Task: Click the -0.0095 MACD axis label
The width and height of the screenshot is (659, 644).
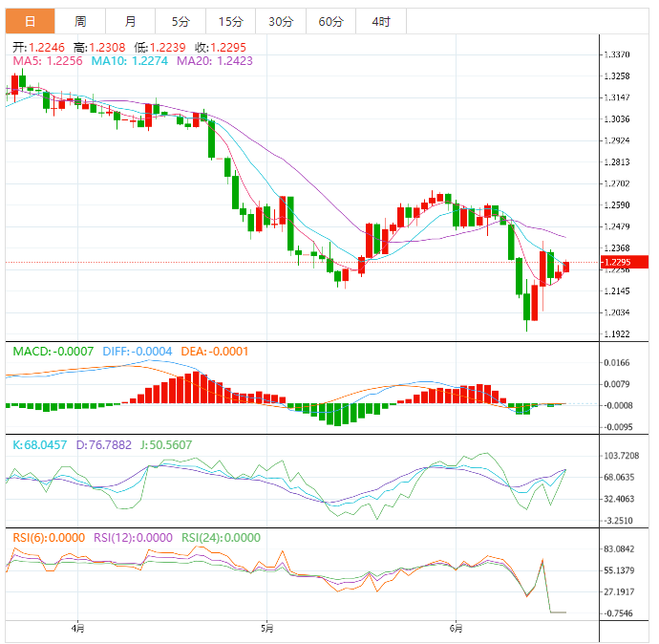Action: coord(617,427)
